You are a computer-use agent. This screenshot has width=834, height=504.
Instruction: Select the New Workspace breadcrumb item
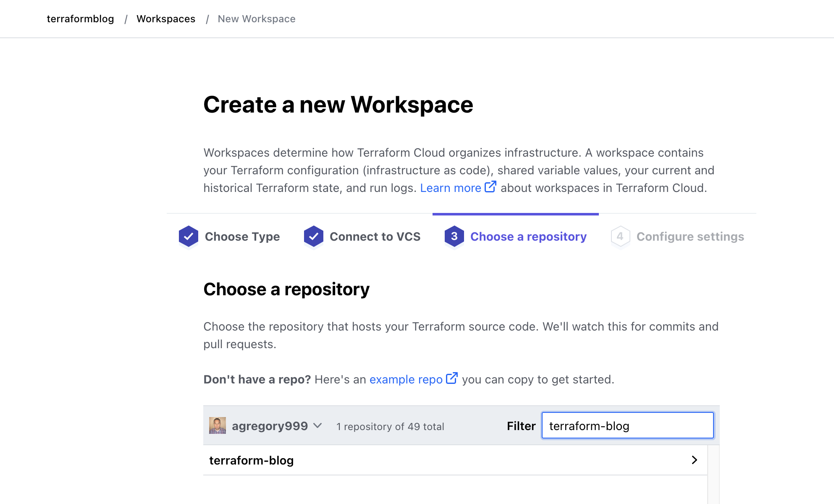(257, 18)
